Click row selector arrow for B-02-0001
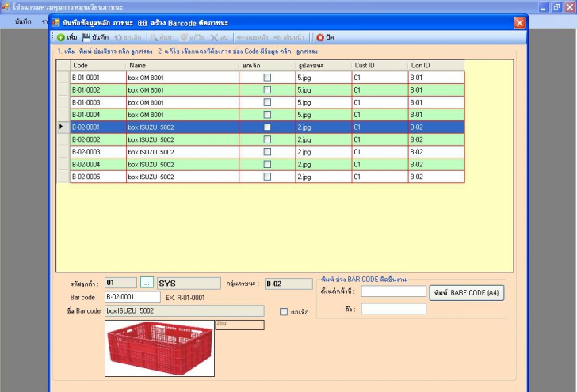The height and width of the screenshot is (392, 577). click(63, 127)
